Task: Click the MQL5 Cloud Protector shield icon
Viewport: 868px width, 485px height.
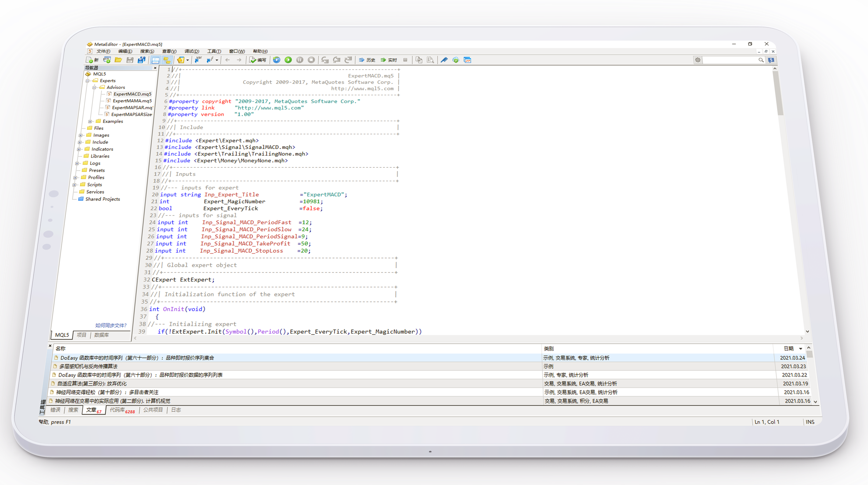Action: point(456,60)
